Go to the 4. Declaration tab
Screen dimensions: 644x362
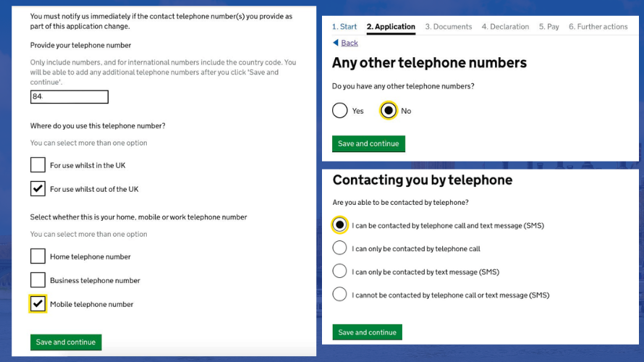(x=505, y=27)
